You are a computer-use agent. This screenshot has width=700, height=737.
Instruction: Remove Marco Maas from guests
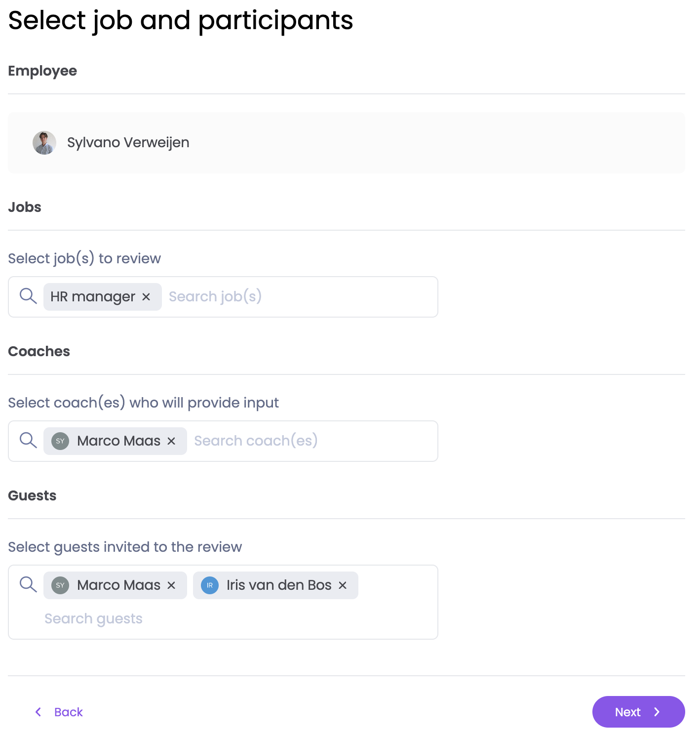[171, 585]
